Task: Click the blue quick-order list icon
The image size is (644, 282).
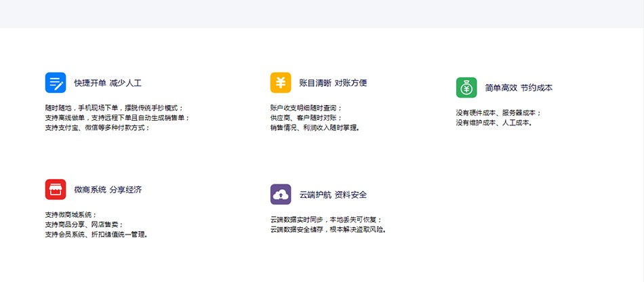Action: click(56, 83)
